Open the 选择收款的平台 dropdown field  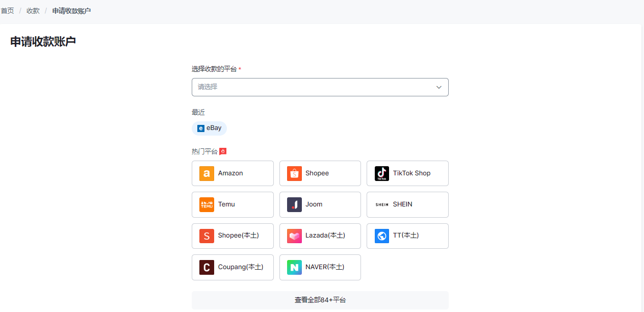tap(320, 87)
